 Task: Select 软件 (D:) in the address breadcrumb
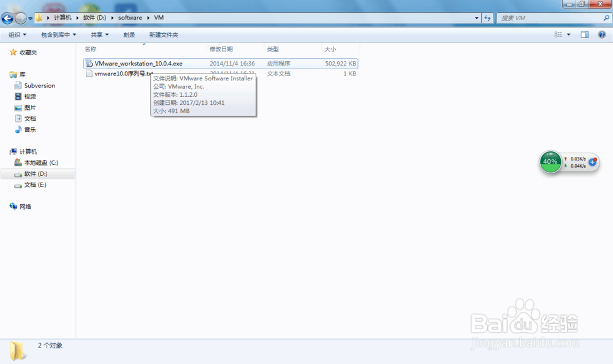click(94, 18)
